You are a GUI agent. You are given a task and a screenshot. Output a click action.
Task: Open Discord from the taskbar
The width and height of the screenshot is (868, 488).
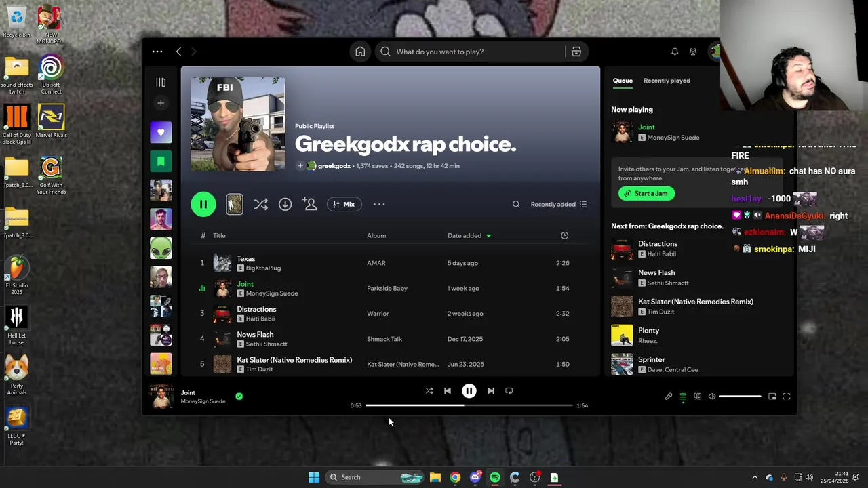[x=475, y=477]
